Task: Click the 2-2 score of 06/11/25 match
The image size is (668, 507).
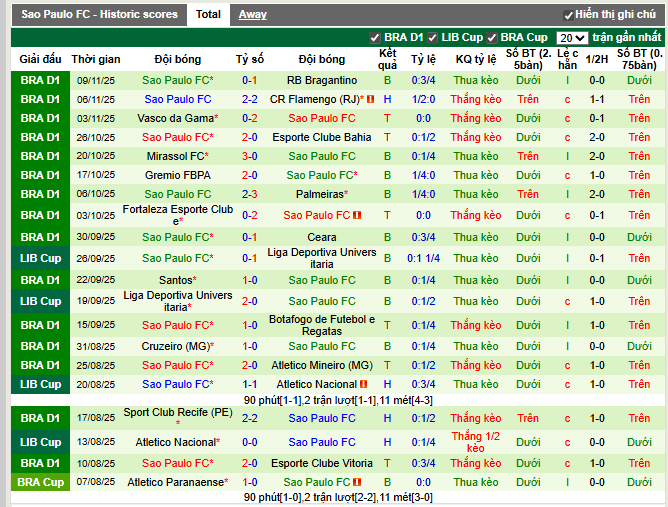Action: tap(249, 99)
